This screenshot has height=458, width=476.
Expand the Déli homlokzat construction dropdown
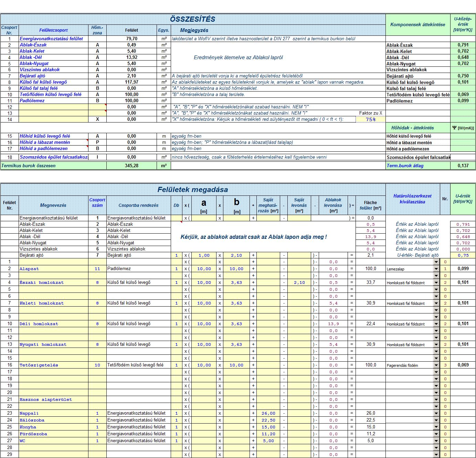[436, 324]
